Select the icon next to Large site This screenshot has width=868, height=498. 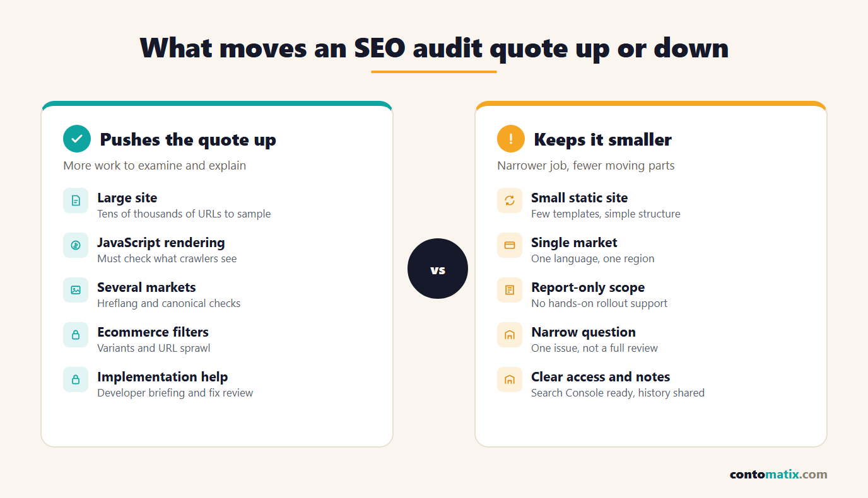point(76,200)
